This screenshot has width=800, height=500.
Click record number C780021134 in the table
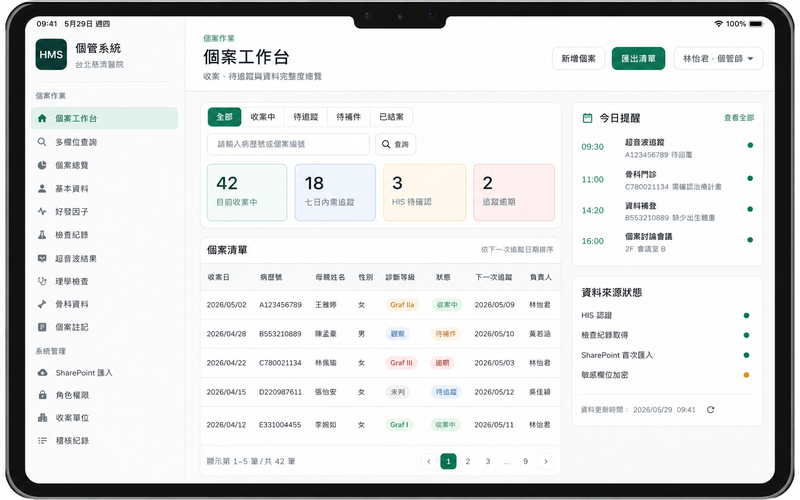point(280,363)
